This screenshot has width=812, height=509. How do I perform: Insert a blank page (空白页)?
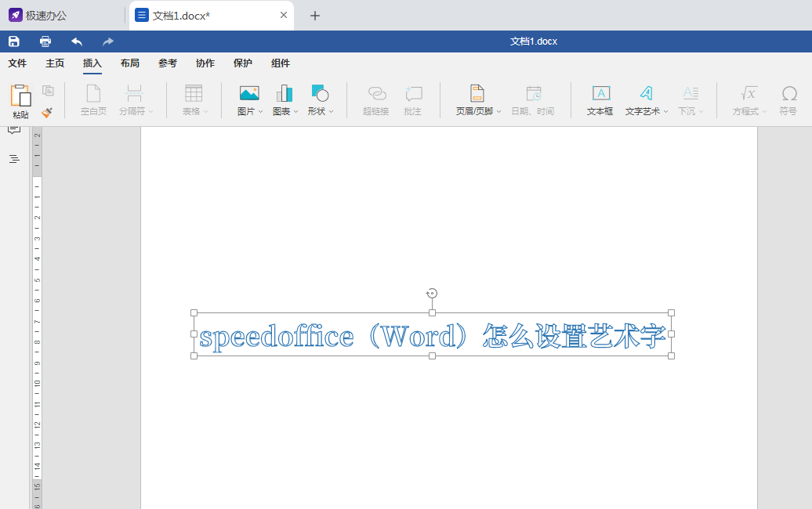[x=94, y=100]
